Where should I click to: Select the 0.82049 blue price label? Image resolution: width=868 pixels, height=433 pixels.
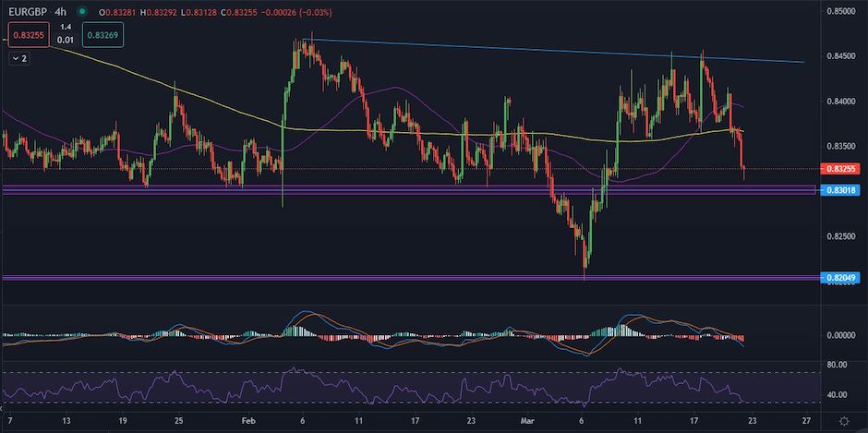(x=840, y=277)
